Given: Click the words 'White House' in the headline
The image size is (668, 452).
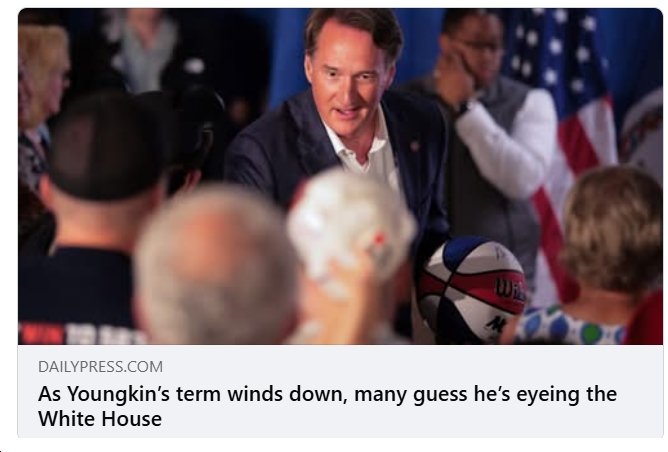Looking at the screenshot, I should click(100, 418).
